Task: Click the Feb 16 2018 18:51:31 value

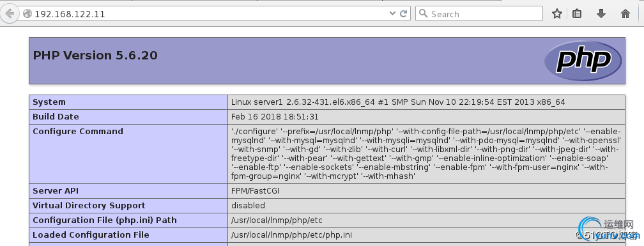Action: coord(275,117)
